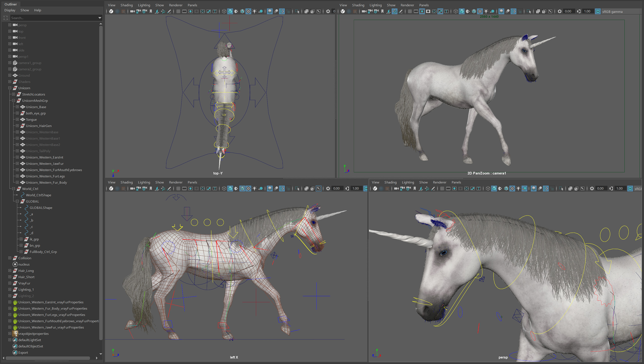Open Outliner Display menu
Screen dimensions: 644x364
(x=10, y=10)
